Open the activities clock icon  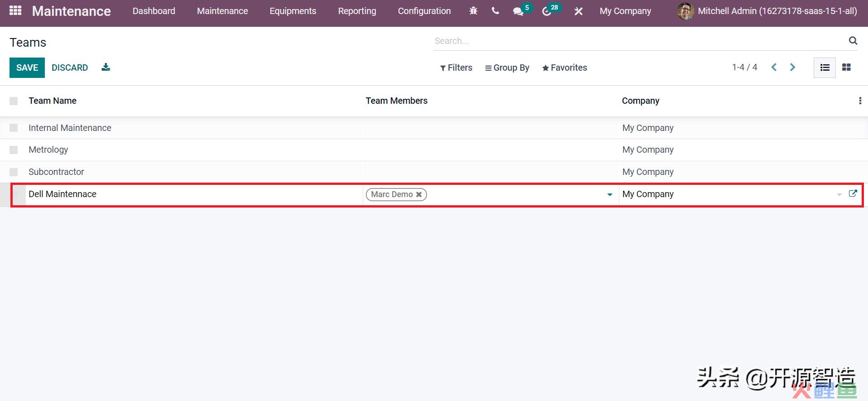click(547, 11)
